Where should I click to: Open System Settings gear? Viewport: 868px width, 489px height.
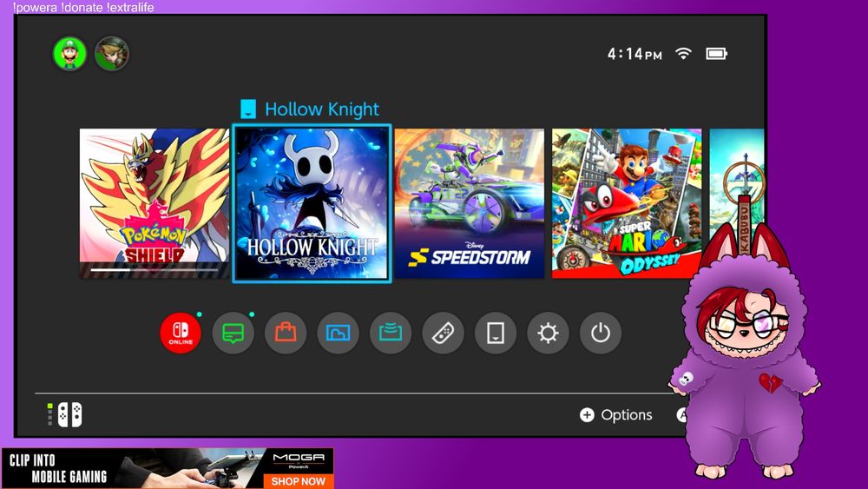548,333
